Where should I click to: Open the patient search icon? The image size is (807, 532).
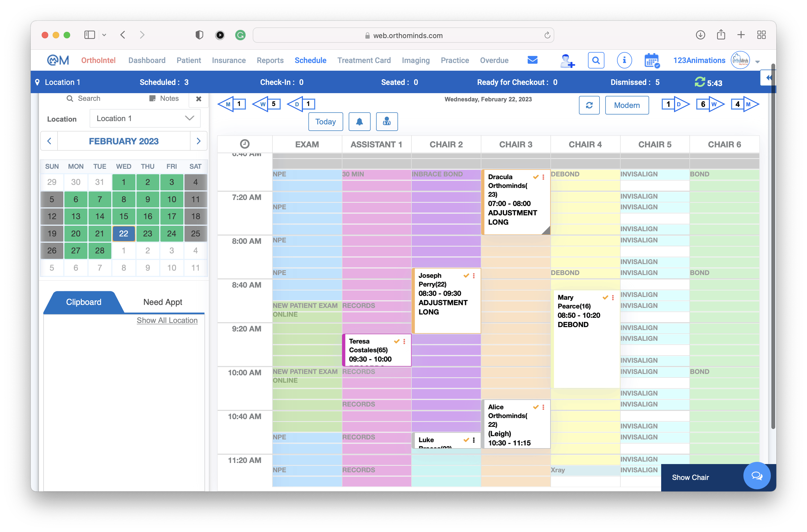pyautogui.click(x=596, y=60)
